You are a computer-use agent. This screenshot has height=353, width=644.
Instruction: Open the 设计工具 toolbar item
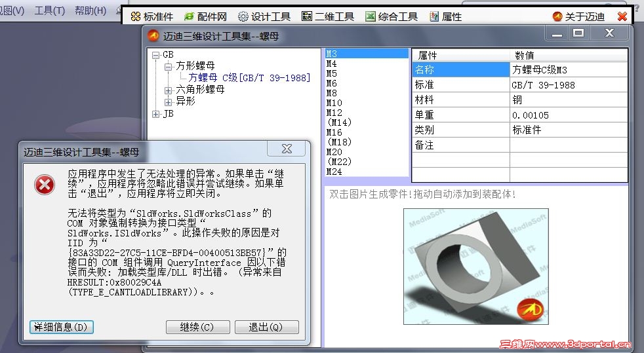[264, 16]
